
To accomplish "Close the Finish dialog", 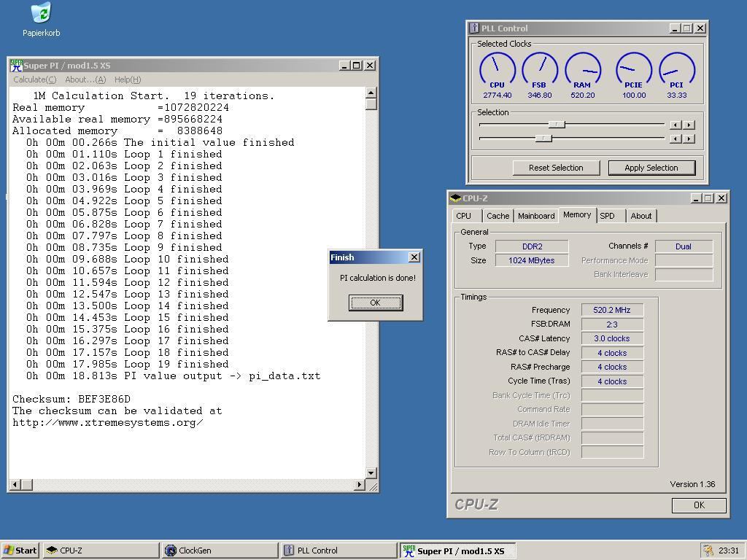I will [414, 257].
